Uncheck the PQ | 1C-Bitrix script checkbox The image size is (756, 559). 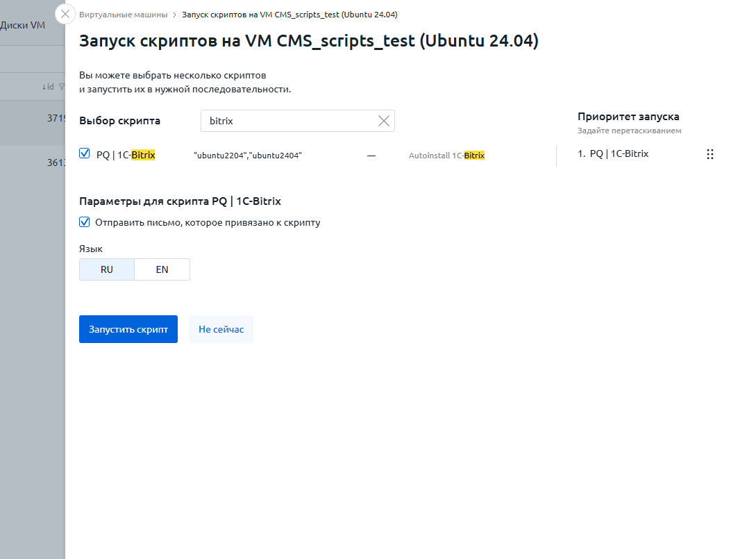(85, 153)
